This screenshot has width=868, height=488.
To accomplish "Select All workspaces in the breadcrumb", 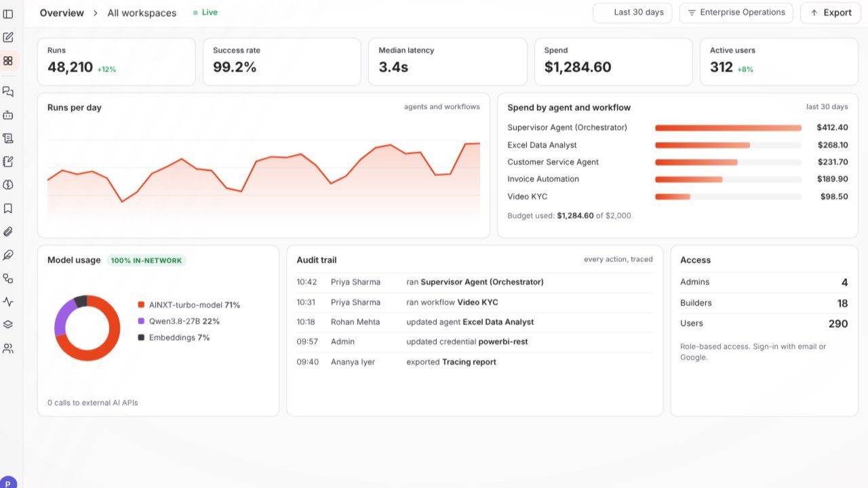I will 142,13.
